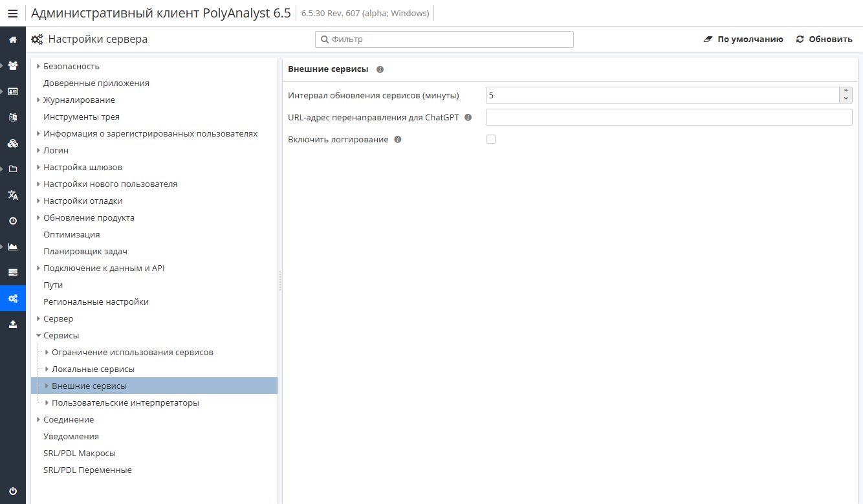
Task: Expand Подключение к данным и API node
Action: click(x=39, y=268)
